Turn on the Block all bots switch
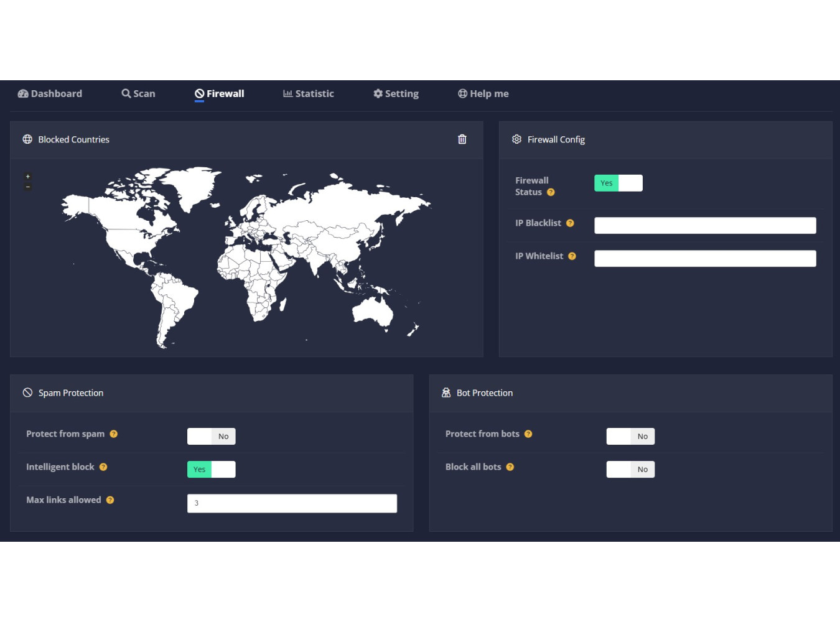This screenshot has height=622, width=840. tap(630, 469)
